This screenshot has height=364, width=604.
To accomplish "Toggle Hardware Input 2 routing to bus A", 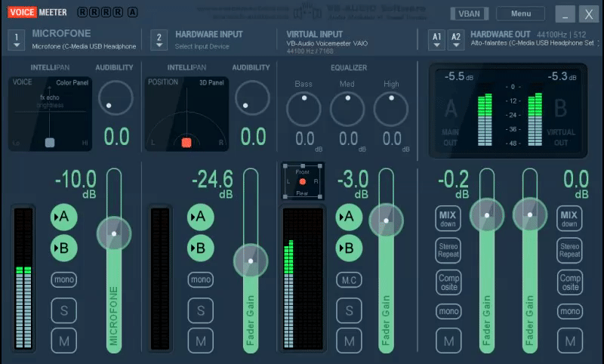I will [x=201, y=217].
